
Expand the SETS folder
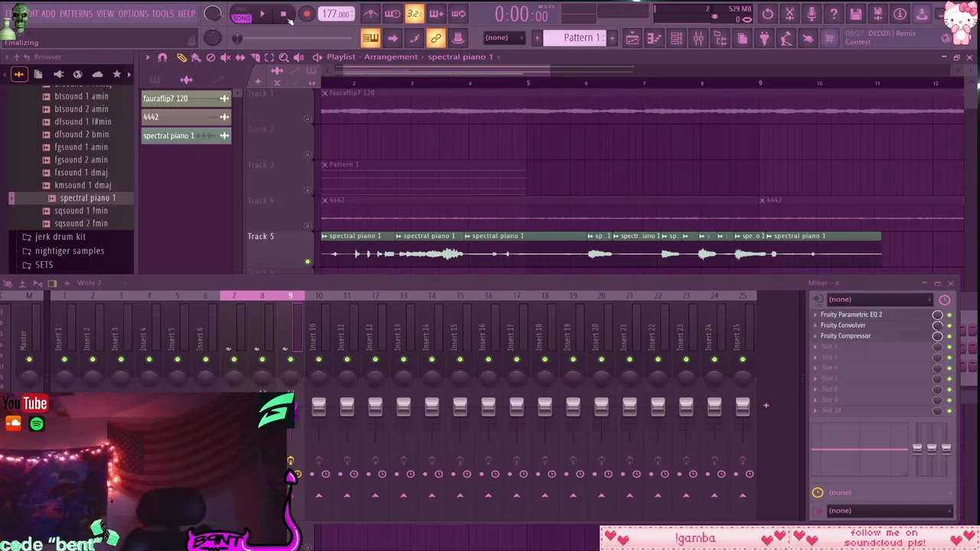(x=44, y=265)
